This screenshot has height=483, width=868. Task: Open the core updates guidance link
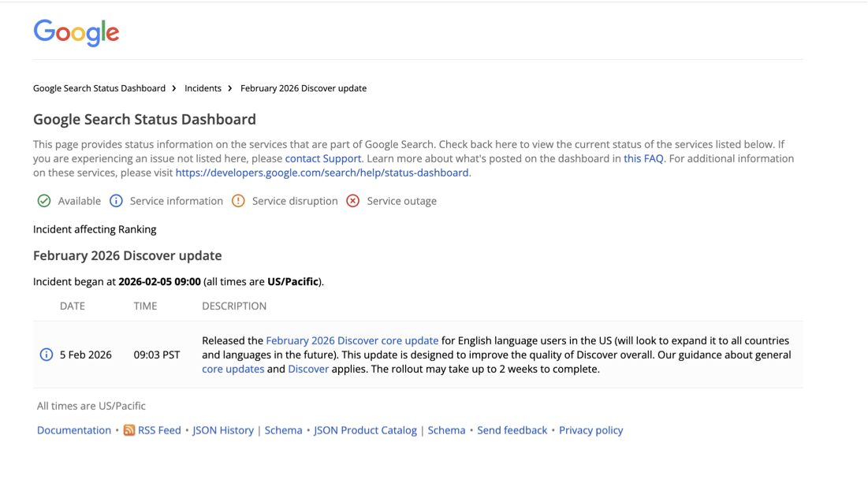(x=231, y=369)
